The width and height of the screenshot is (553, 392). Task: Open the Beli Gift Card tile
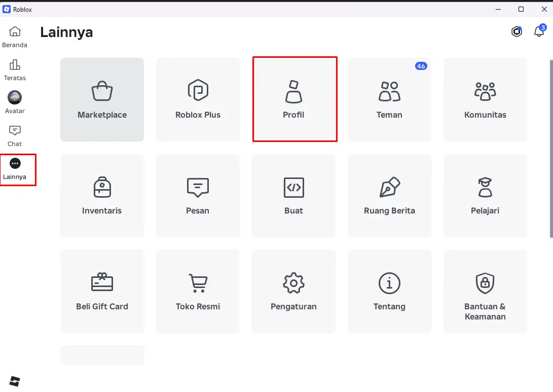pos(102,292)
